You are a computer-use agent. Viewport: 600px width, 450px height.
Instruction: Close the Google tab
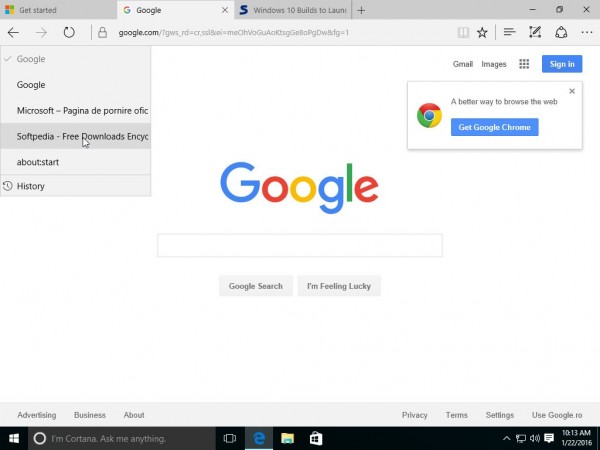[225, 10]
